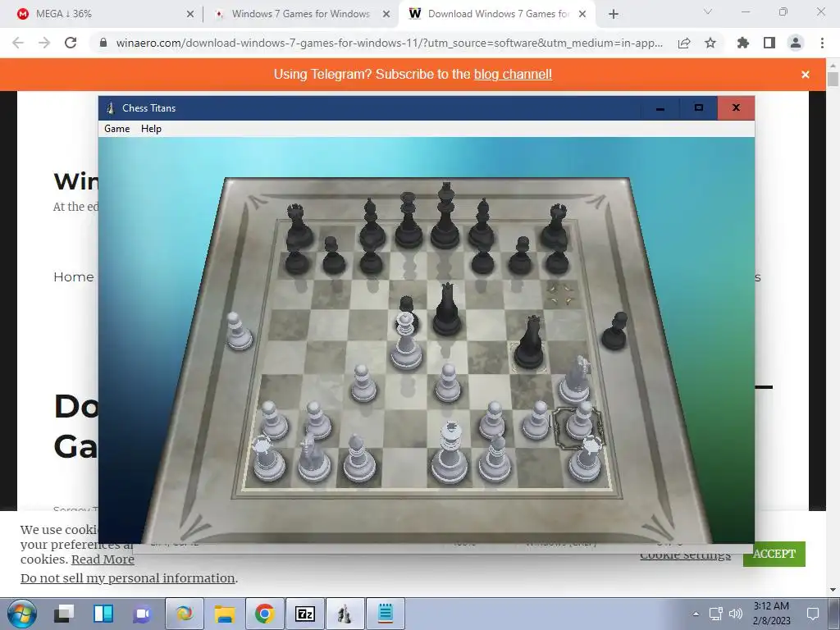Switch to Chrome on the taskbar

click(265, 614)
